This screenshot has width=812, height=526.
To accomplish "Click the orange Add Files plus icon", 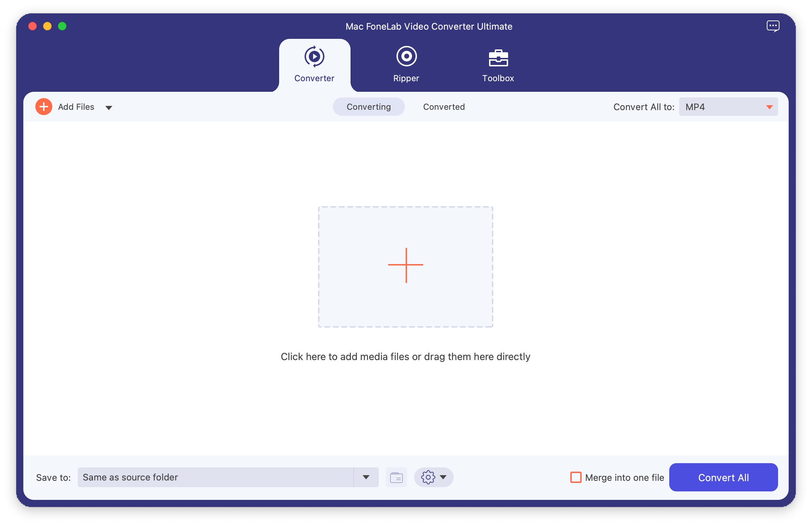I will pyautogui.click(x=44, y=107).
